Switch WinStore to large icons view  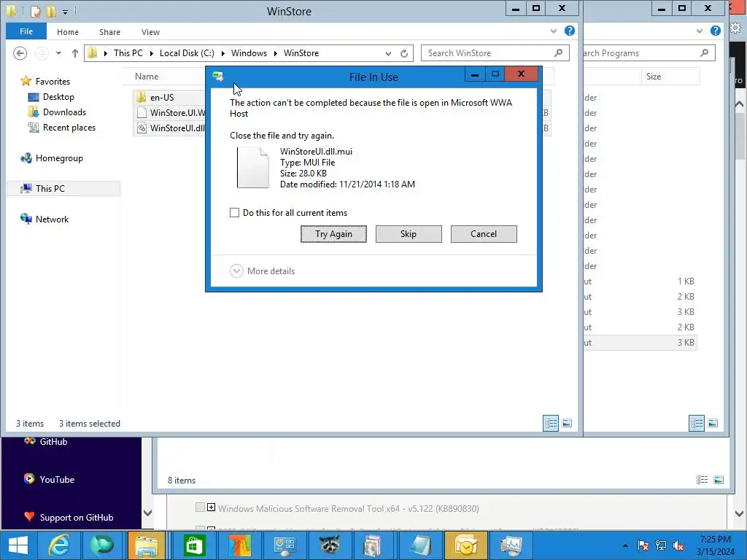(567, 423)
